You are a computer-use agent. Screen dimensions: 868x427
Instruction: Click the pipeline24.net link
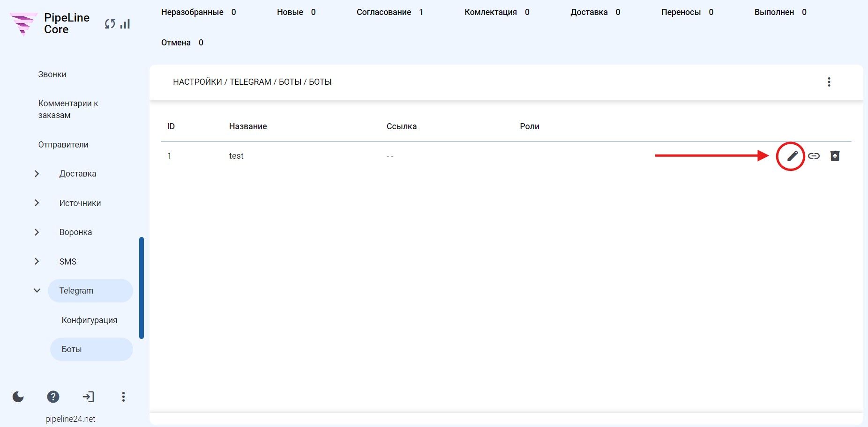coord(70,419)
